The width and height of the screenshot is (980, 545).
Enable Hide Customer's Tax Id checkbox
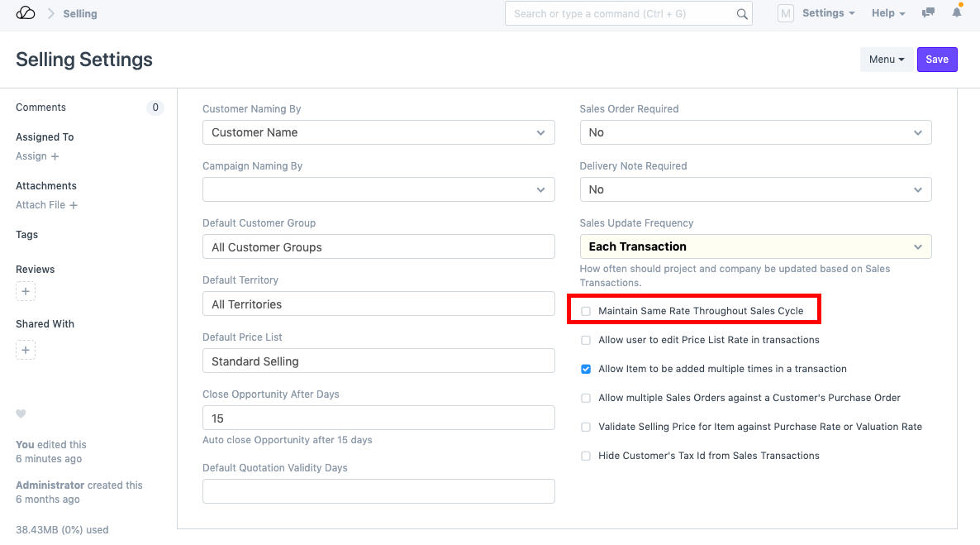pos(586,456)
